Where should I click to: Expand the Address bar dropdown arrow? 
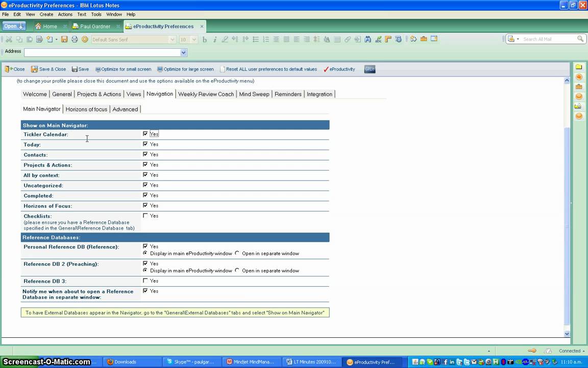pyautogui.click(x=183, y=53)
